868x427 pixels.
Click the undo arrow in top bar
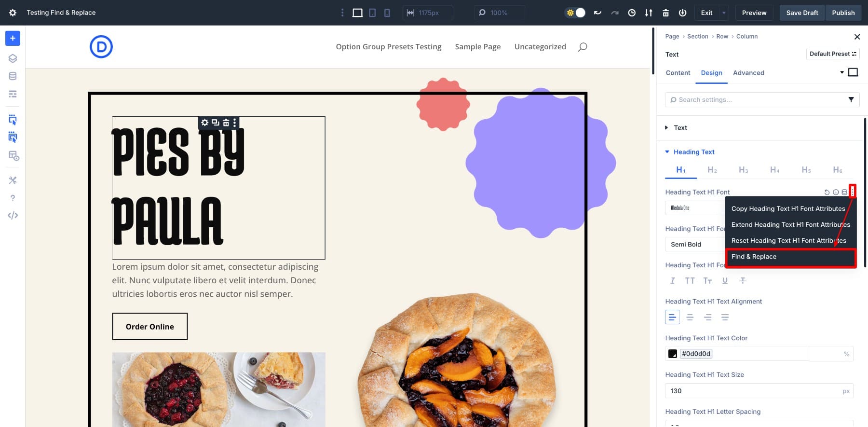[597, 13]
